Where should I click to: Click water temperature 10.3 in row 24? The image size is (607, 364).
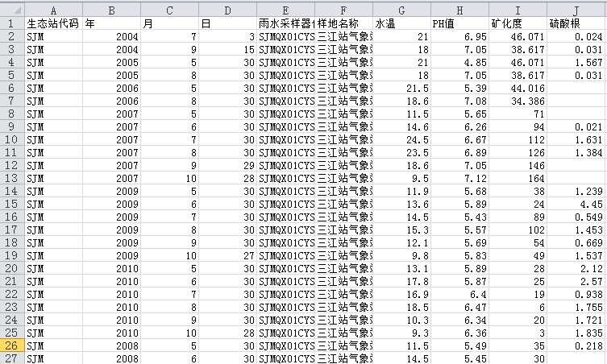click(401, 321)
